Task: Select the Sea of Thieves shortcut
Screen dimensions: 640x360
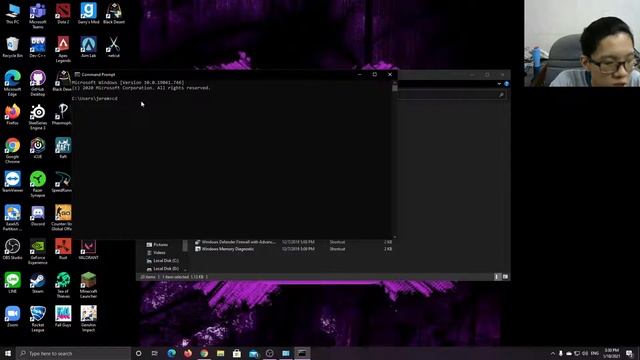Action: click(63, 285)
